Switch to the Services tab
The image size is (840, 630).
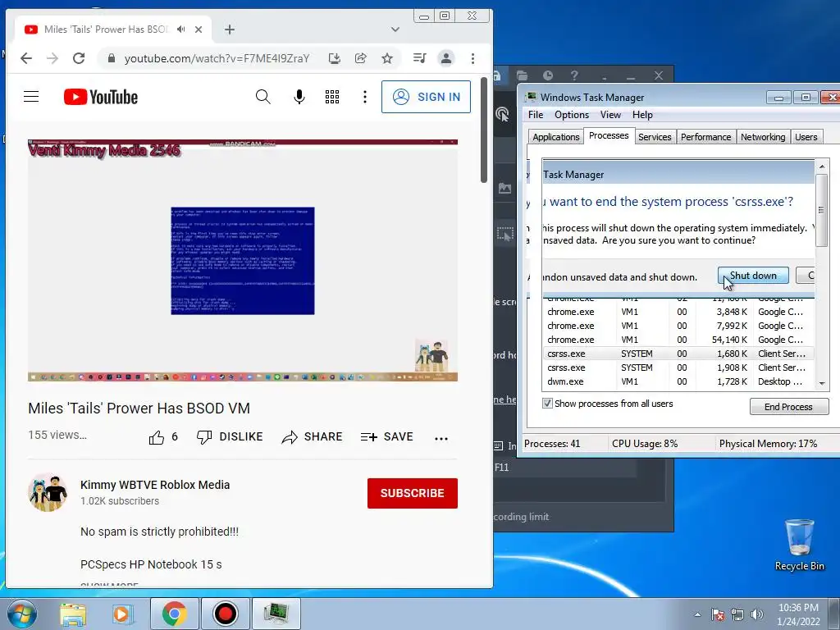(655, 137)
